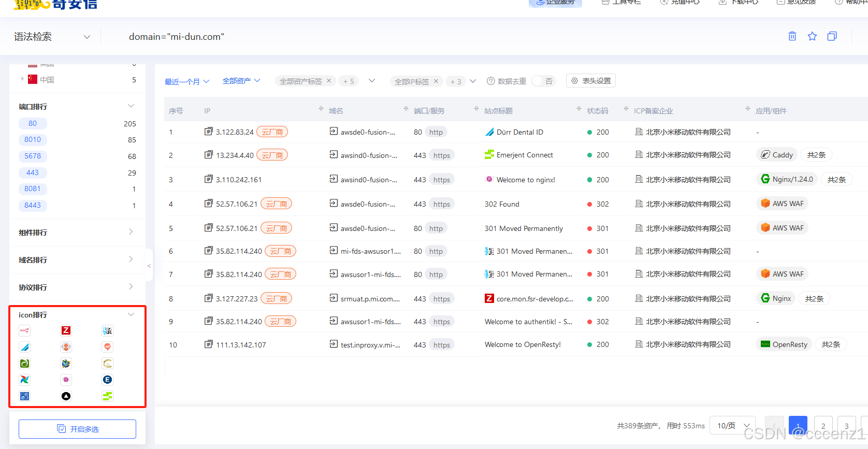Filter by the small pink circle favicon
The width and height of the screenshot is (868, 449).
(66, 380)
